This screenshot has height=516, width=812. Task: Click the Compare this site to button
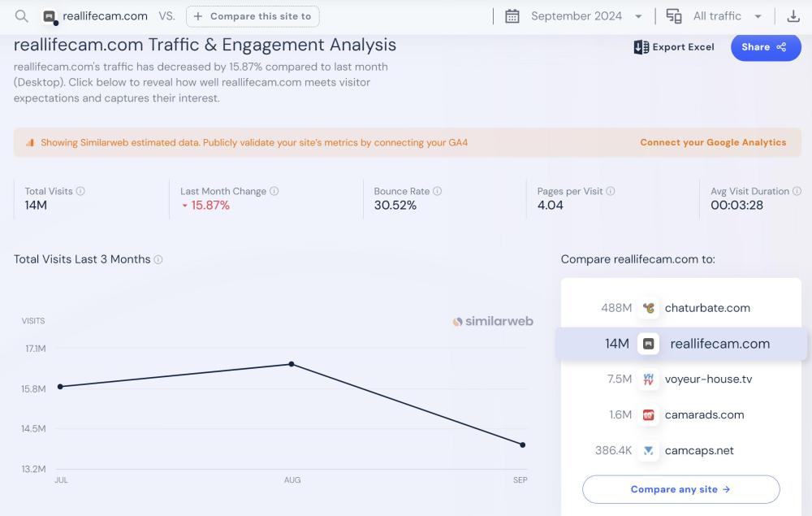tap(253, 16)
